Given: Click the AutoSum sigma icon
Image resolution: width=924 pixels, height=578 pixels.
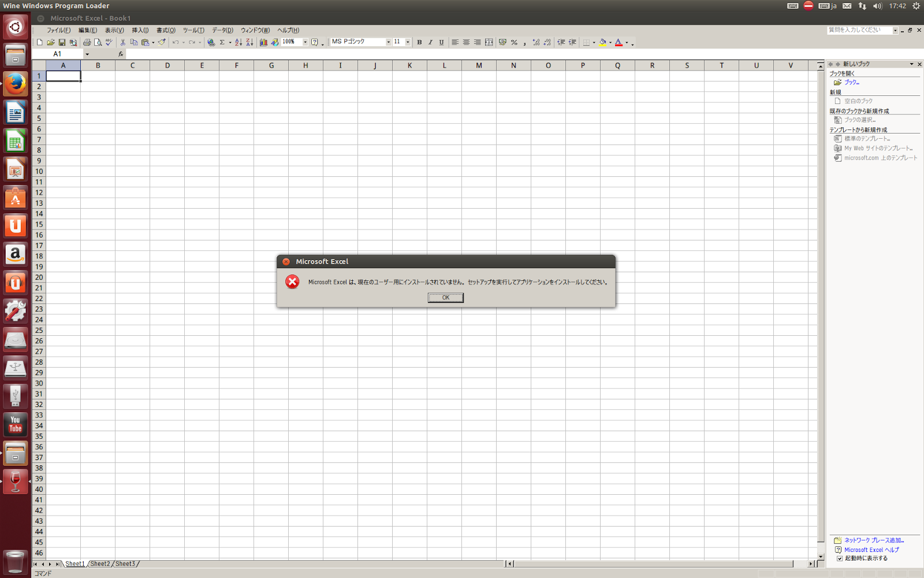Looking at the screenshot, I should click(x=222, y=42).
